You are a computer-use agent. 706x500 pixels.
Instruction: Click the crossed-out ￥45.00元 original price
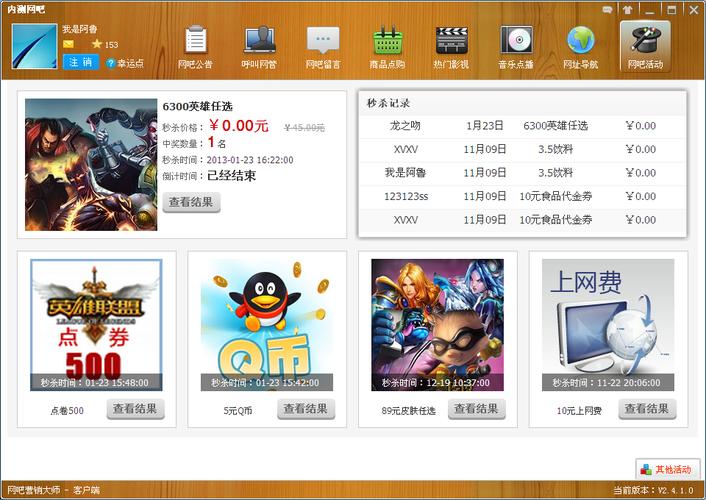(304, 128)
